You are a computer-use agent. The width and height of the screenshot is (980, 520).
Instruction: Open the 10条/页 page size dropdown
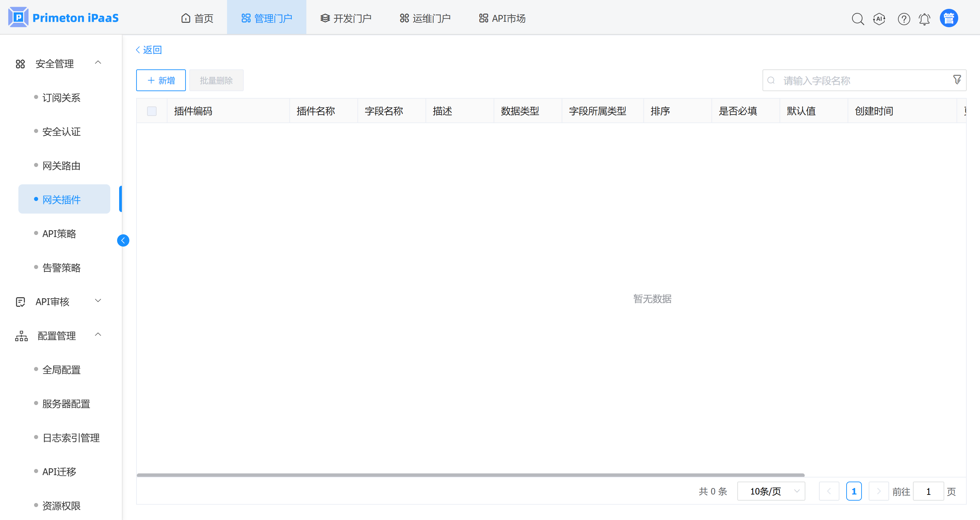click(x=771, y=491)
